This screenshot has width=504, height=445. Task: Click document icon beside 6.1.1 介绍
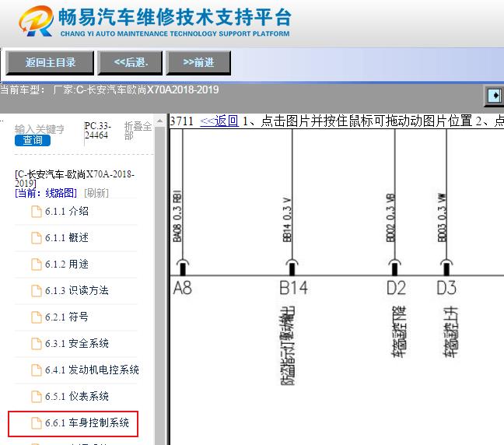coord(37,212)
